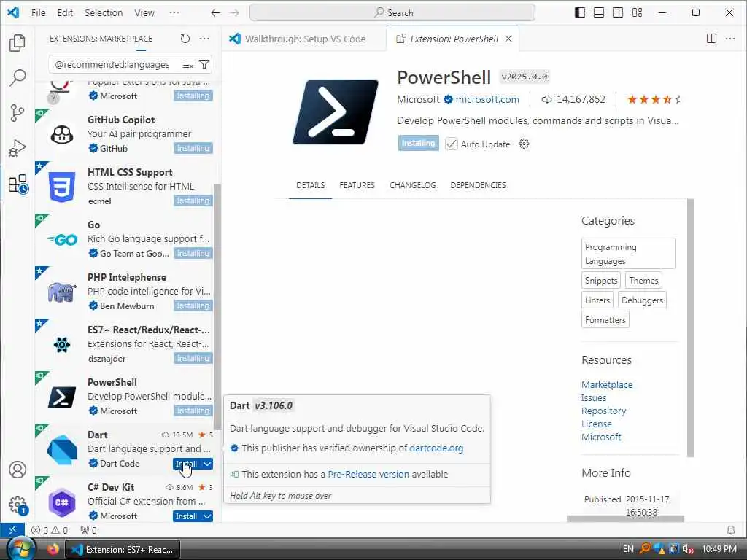Open ports forwarded status item
Image resolution: width=747 pixels, height=560 pixels.
(88, 530)
